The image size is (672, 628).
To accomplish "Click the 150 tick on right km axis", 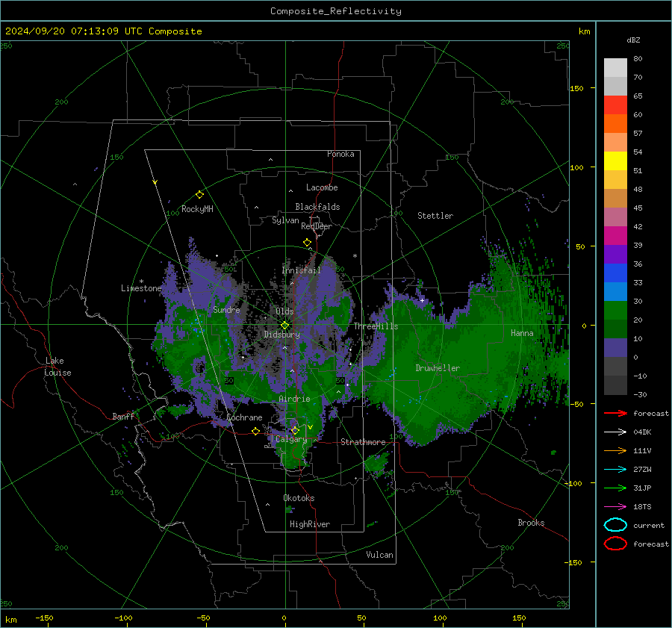I will pos(577,88).
